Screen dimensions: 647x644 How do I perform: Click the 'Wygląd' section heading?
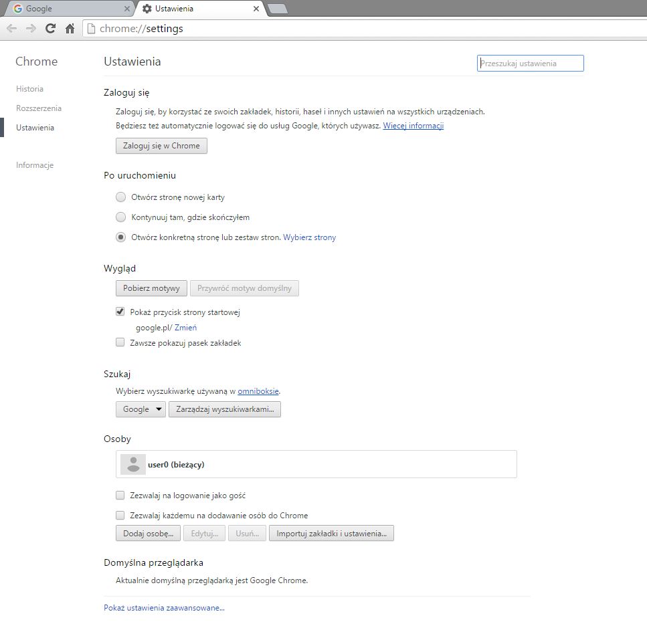tap(120, 269)
